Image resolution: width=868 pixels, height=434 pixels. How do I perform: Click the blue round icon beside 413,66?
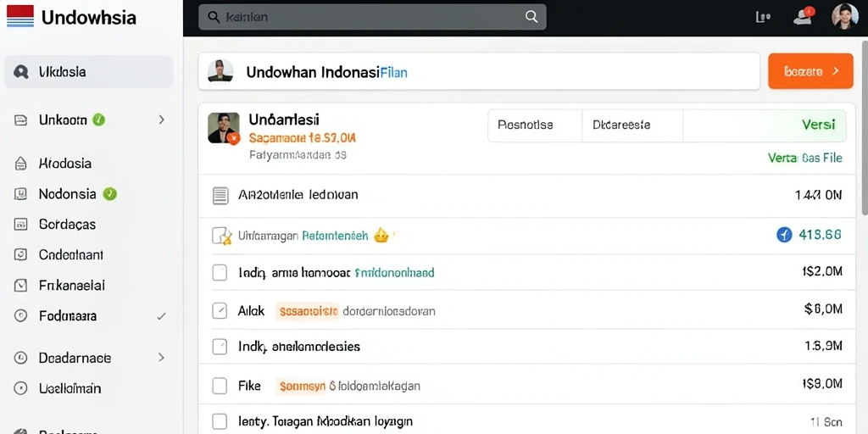784,235
